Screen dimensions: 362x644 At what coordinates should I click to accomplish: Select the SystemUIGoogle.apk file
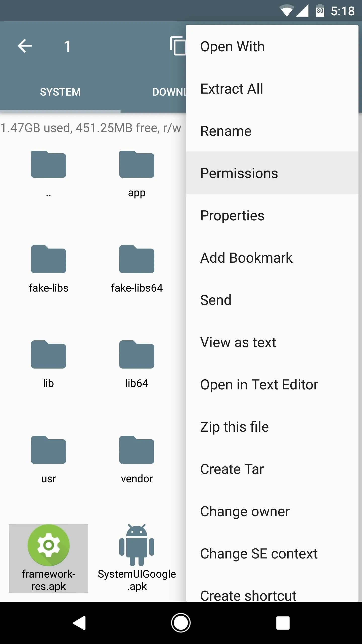point(137,558)
